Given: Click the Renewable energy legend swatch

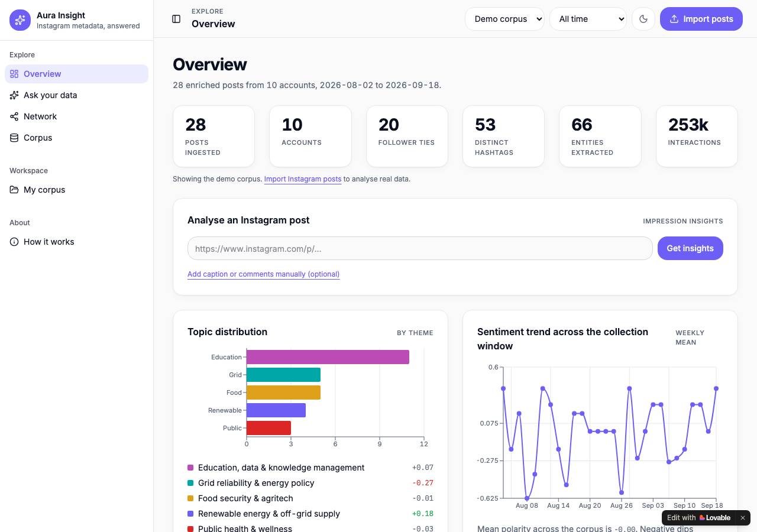Looking at the screenshot, I should click(x=190, y=514).
